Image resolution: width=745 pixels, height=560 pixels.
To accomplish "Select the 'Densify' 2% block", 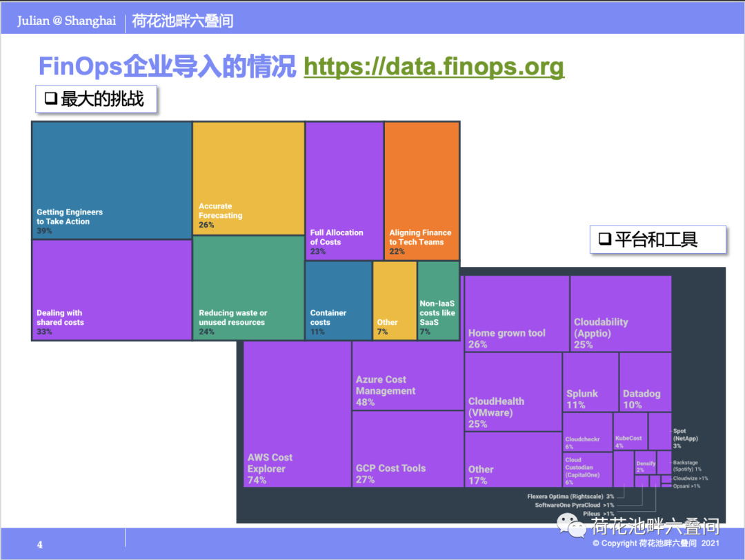I will coord(646,463).
